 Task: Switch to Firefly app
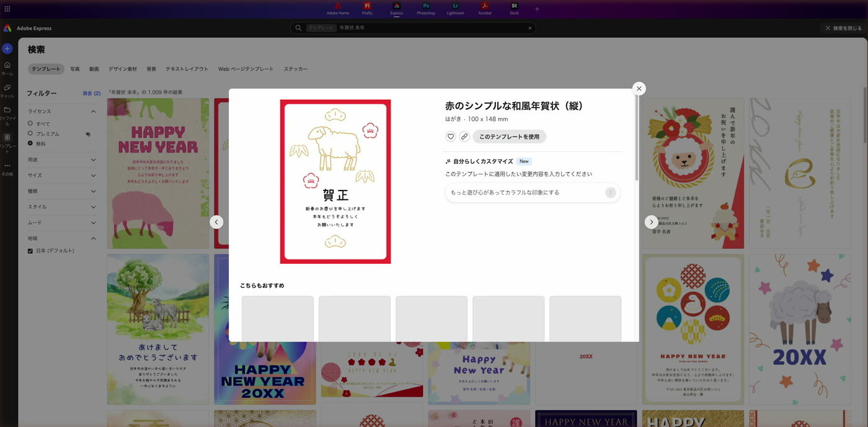pyautogui.click(x=367, y=9)
